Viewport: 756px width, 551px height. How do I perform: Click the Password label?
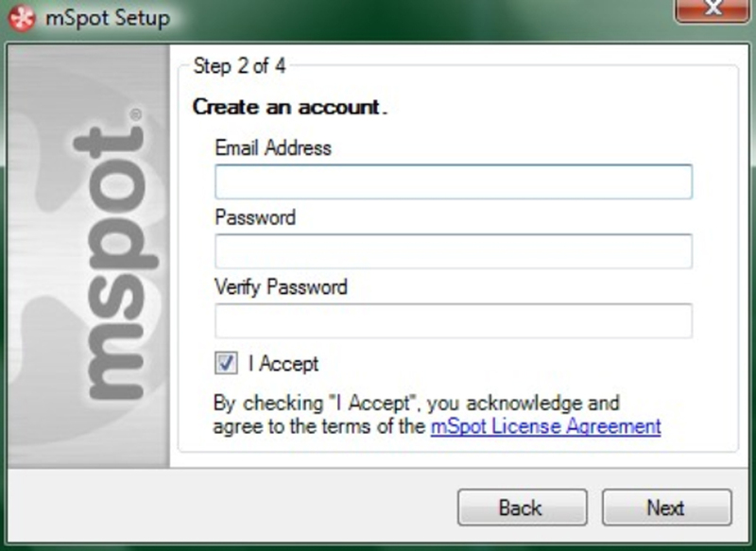[255, 217]
